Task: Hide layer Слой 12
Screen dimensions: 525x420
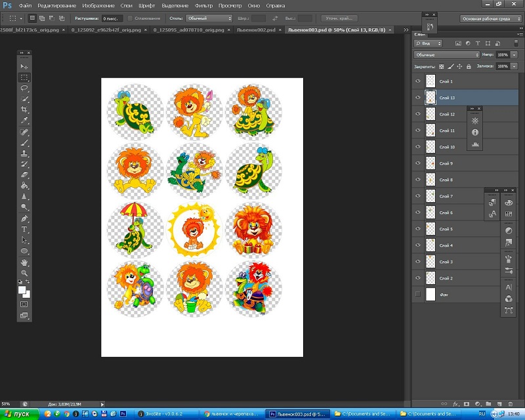Action: click(418, 114)
